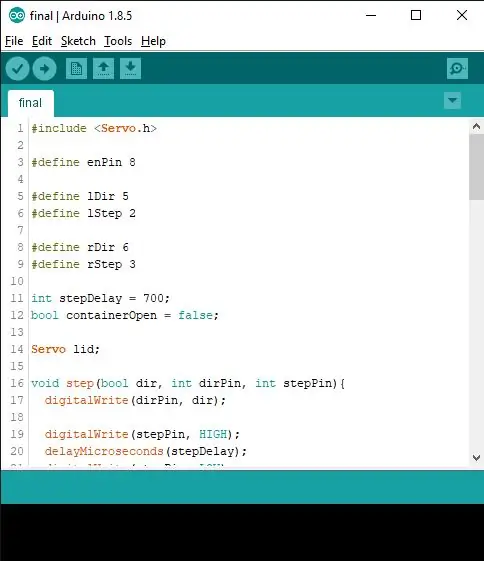Click on 'Servo lid;' line
The height and width of the screenshot is (561, 484).
click(65, 349)
